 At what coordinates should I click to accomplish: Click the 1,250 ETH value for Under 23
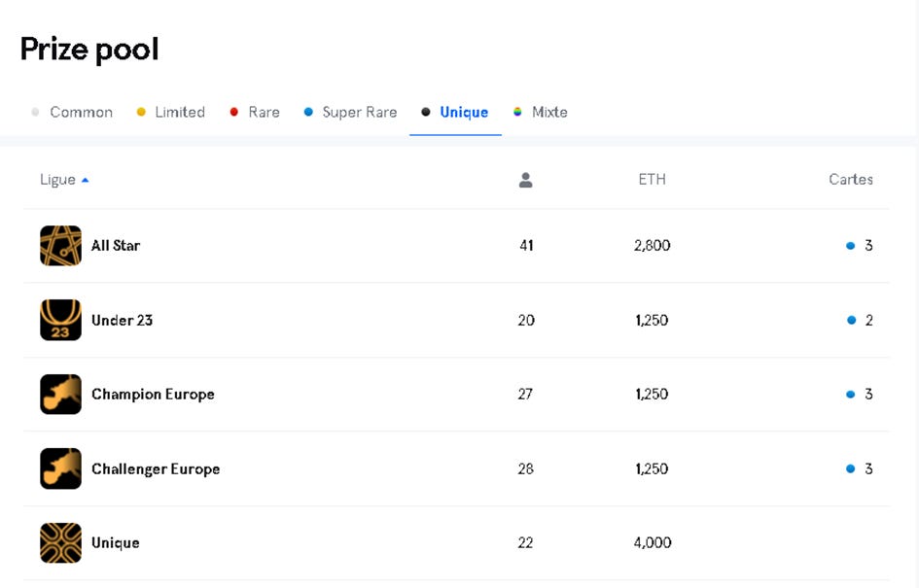(652, 321)
